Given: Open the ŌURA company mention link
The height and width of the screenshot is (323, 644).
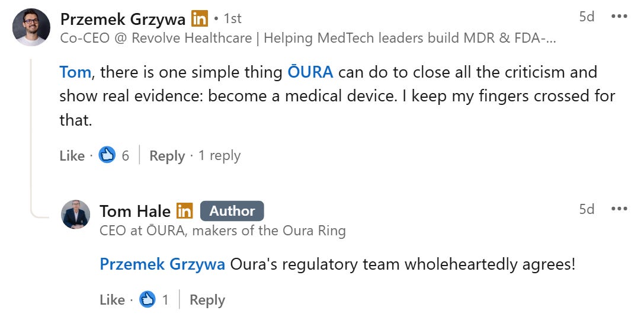Looking at the screenshot, I should tap(310, 72).
